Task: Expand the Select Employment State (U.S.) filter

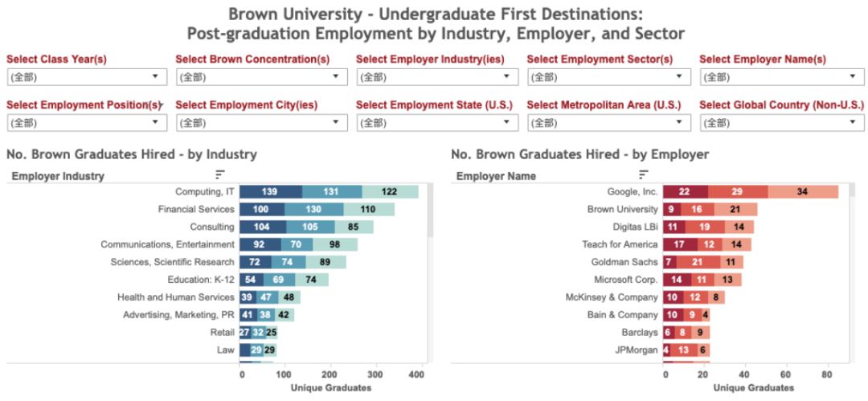Action: tap(437, 123)
